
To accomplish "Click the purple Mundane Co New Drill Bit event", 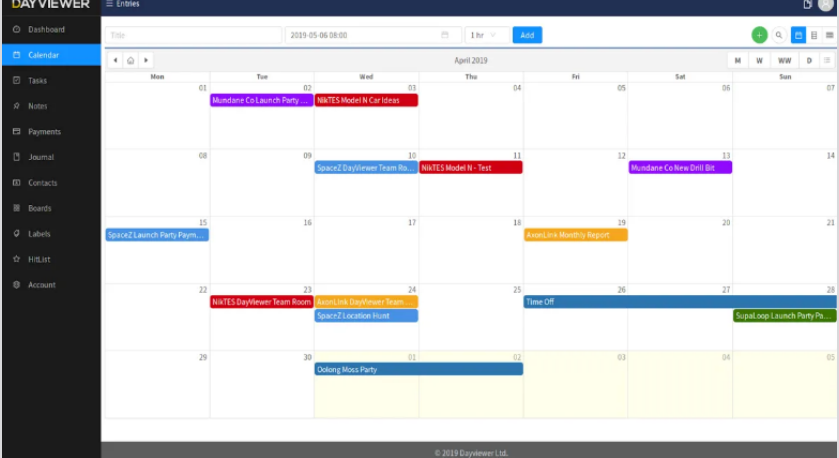I will pyautogui.click(x=680, y=167).
